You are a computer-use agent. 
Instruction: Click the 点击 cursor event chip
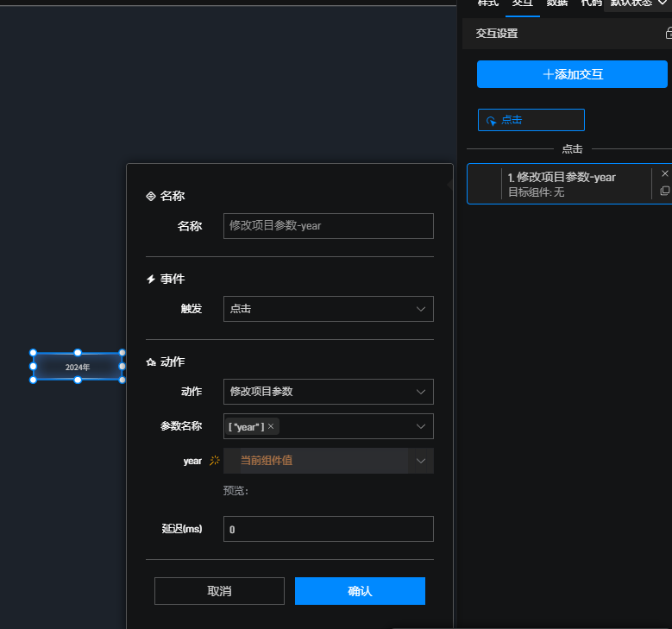pyautogui.click(x=531, y=120)
